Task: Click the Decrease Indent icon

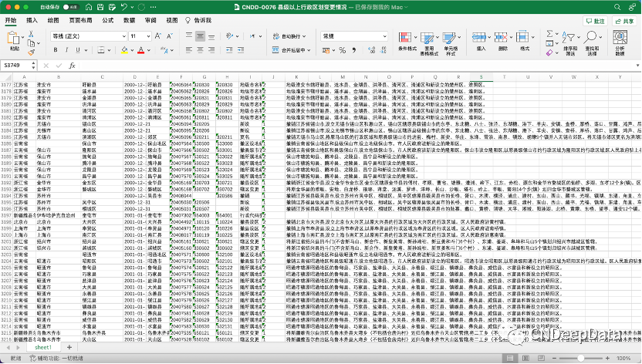Action: tap(229, 50)
